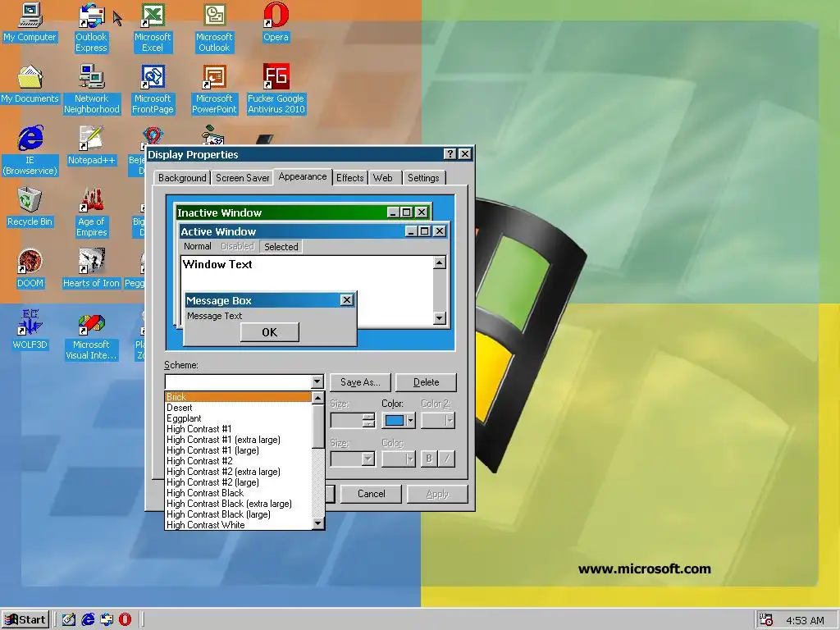Launch Opera from quick launch bar
840x630 pixels.
point(125,620)
